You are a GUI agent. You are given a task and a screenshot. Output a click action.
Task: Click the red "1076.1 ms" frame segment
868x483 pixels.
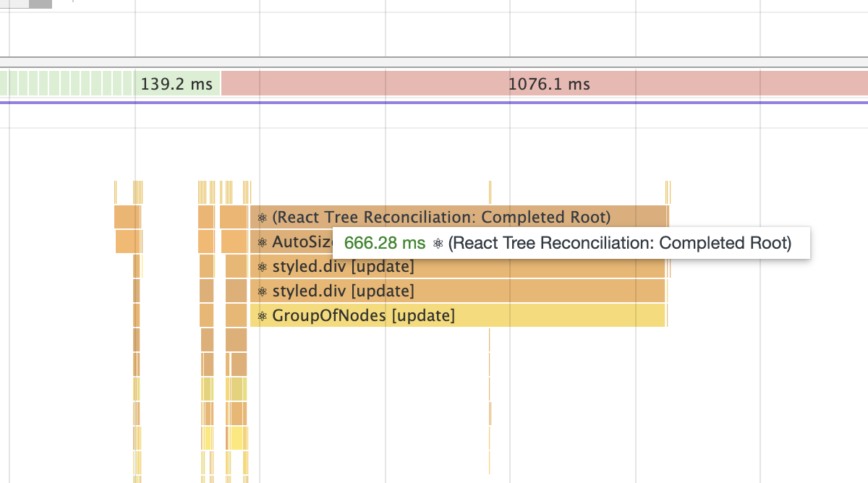[x=550, y=83]
